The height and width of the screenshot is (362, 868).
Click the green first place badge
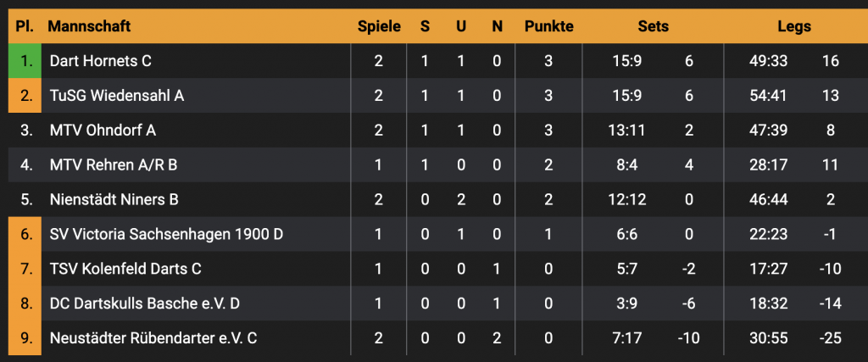pos(25,61)
